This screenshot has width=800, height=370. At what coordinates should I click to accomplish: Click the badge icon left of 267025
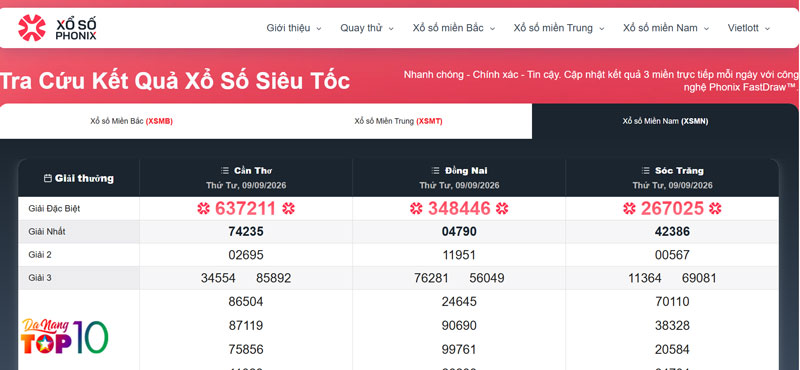point(630,208)
